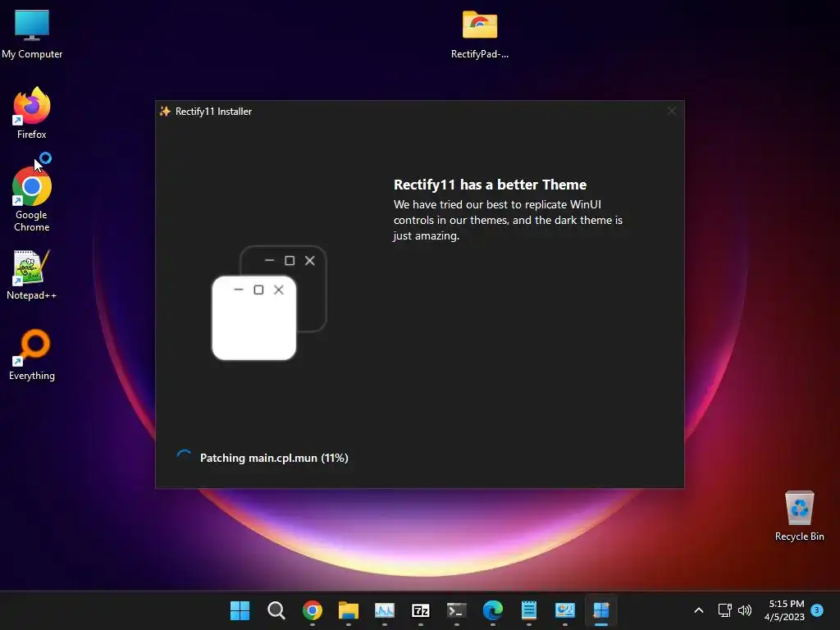
Task: Open the notepad app in the taskbar
Action: [x=529, y=610]
